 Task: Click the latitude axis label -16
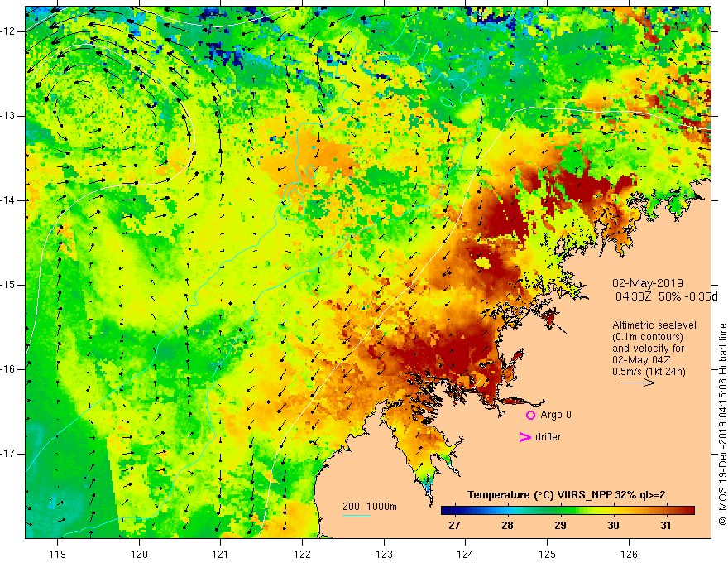[8, 369]
